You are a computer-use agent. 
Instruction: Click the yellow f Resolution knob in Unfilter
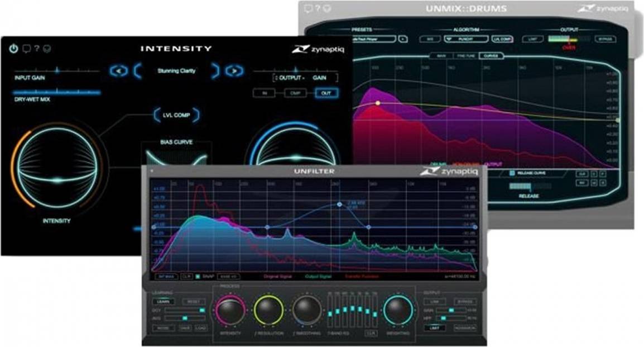coord(268,311)
